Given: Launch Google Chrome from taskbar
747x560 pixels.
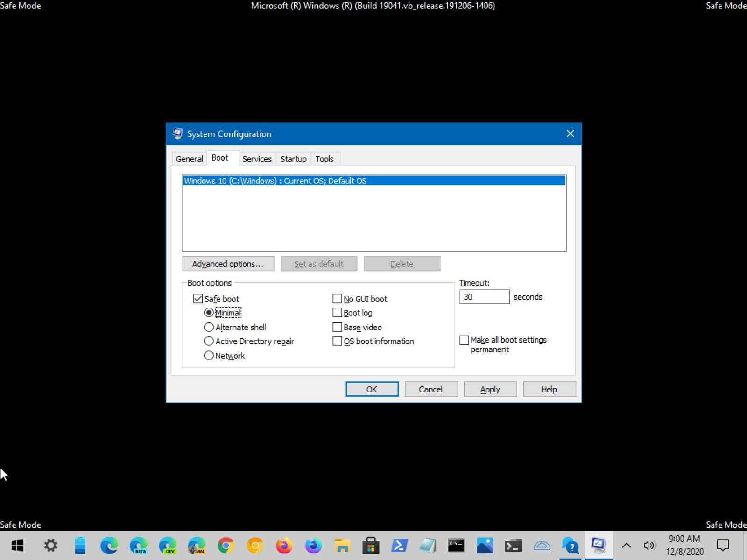Looking at the screenshot, I should tap(226, 545).
